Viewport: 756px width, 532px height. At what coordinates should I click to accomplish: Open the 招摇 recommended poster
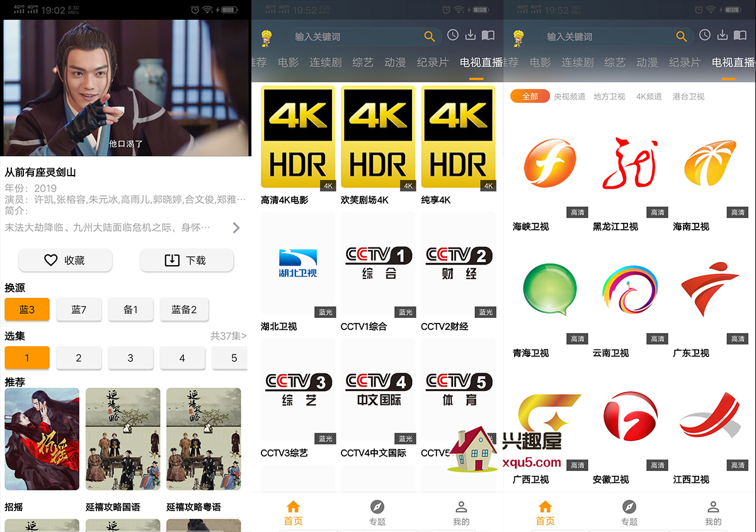coord(42,439)
